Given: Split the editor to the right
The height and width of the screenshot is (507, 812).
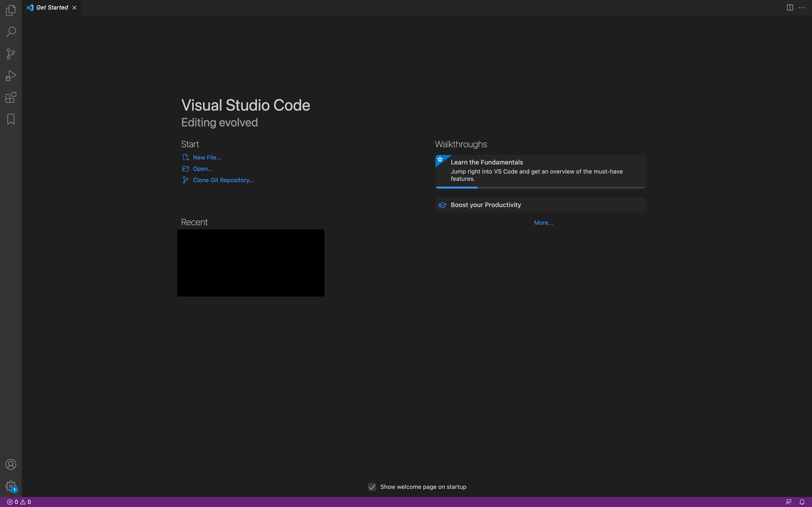Looking at the screenshot, I should click(x=790, y=7).
